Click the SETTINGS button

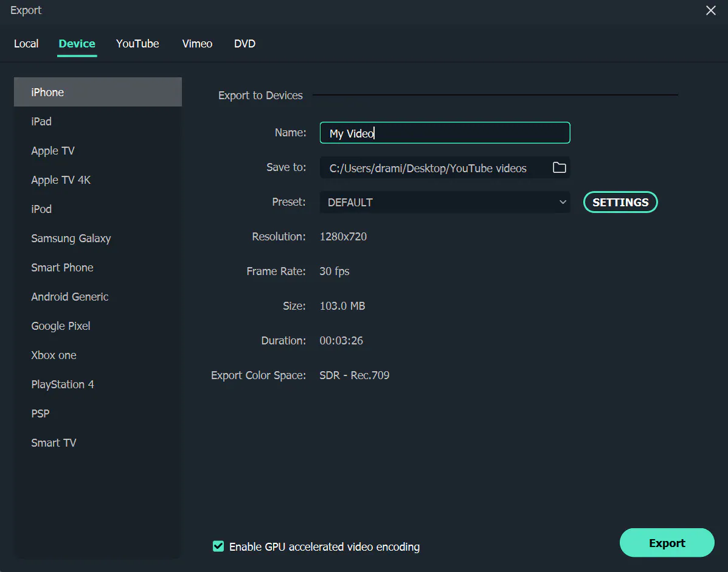[x=620, y=203]
